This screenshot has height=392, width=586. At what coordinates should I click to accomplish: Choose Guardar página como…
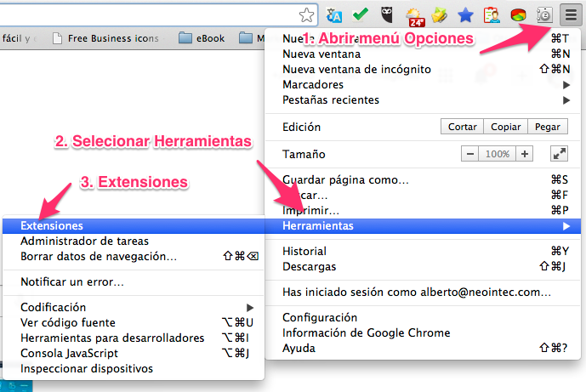click(x=423, y=179)
